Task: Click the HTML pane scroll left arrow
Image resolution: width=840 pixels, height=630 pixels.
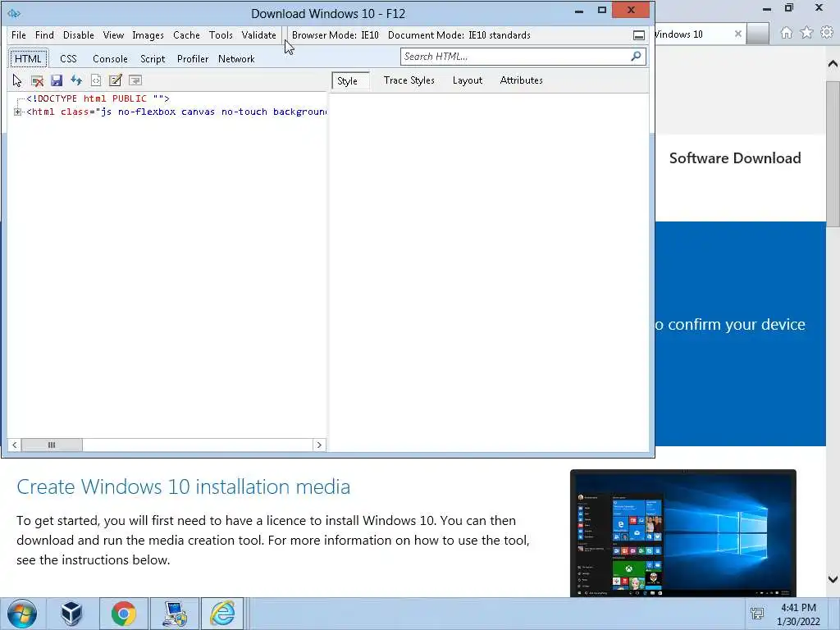Action: tap(15, 445)
